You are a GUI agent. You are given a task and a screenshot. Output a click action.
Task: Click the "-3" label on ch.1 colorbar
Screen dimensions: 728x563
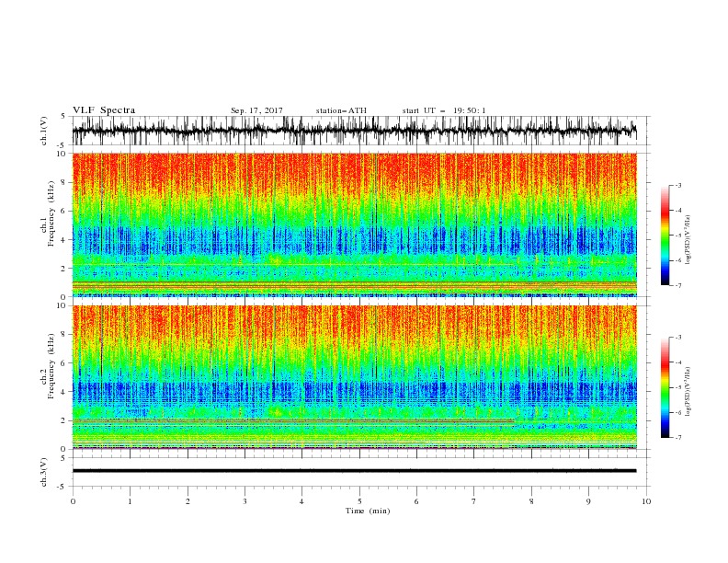[x=677, y=185]
